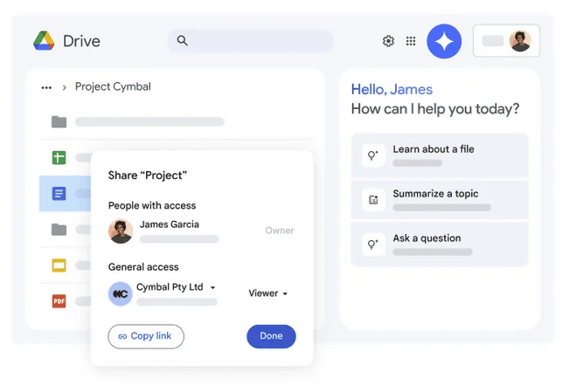Select the gray folder below the Docs file

click(59, 230)
